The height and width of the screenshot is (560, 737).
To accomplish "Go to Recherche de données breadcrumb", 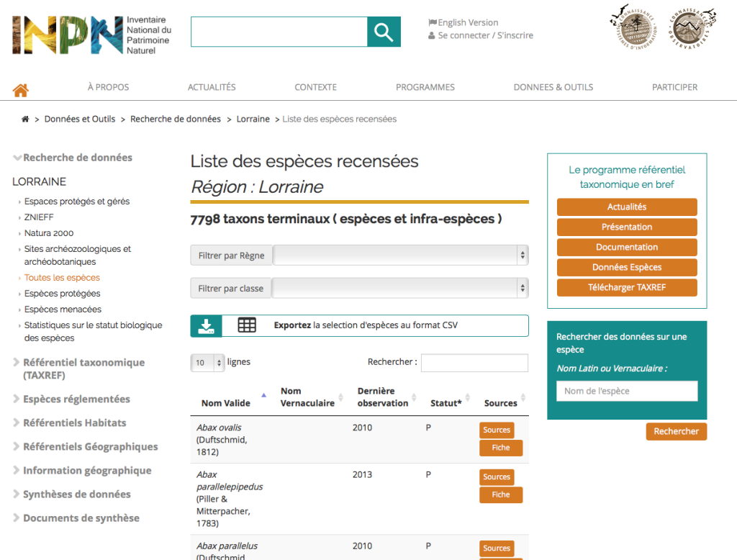I will click(176, 119).
